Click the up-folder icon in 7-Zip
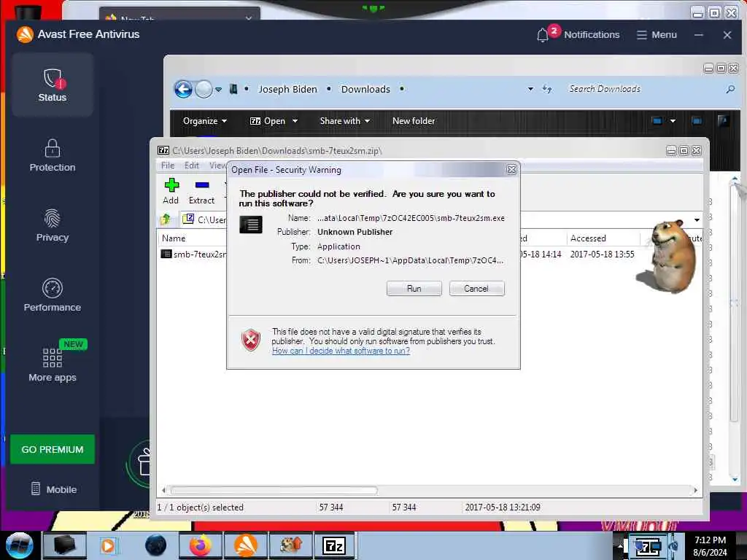747x560 pixels. [166, 219]
